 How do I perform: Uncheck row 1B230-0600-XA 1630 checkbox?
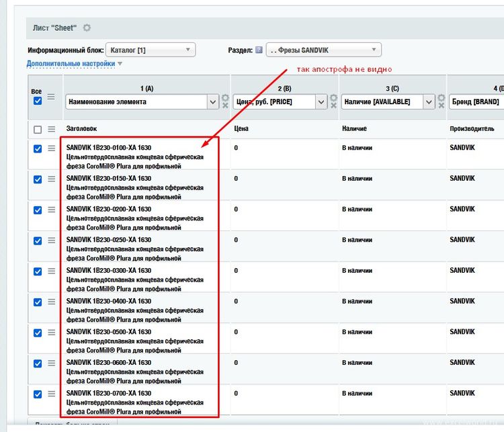[x=38, y=363]
